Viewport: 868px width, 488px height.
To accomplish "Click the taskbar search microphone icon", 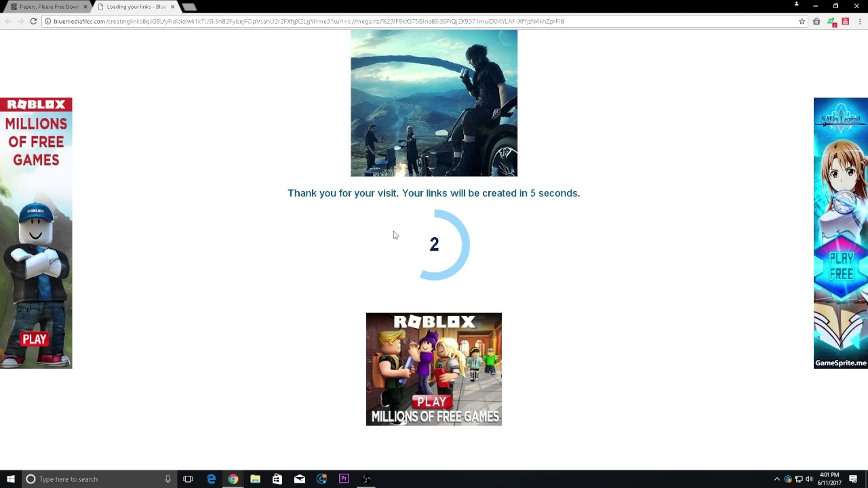I will pyautogui.click(x=167, y=479).
